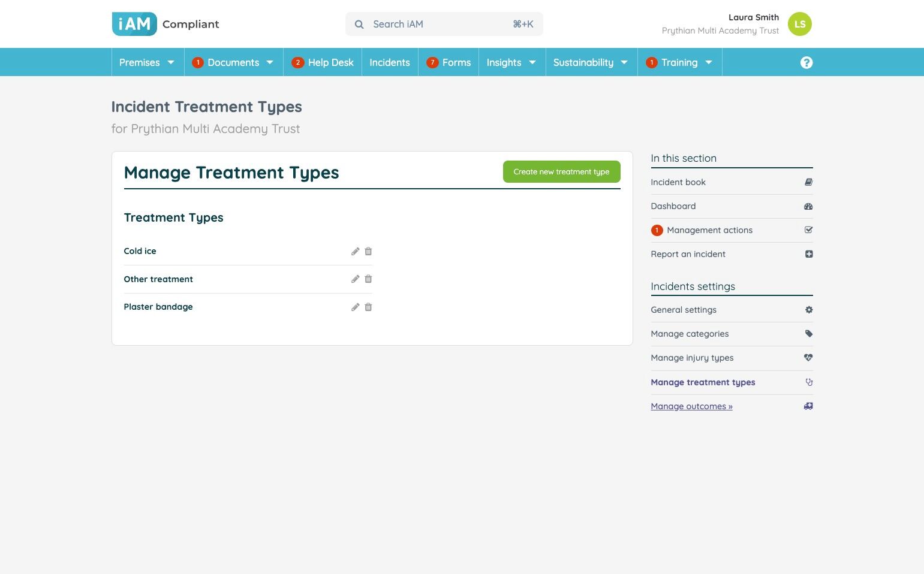Click the iAM Compliant logo
The image size is (924, 574).
pos(165,24)
